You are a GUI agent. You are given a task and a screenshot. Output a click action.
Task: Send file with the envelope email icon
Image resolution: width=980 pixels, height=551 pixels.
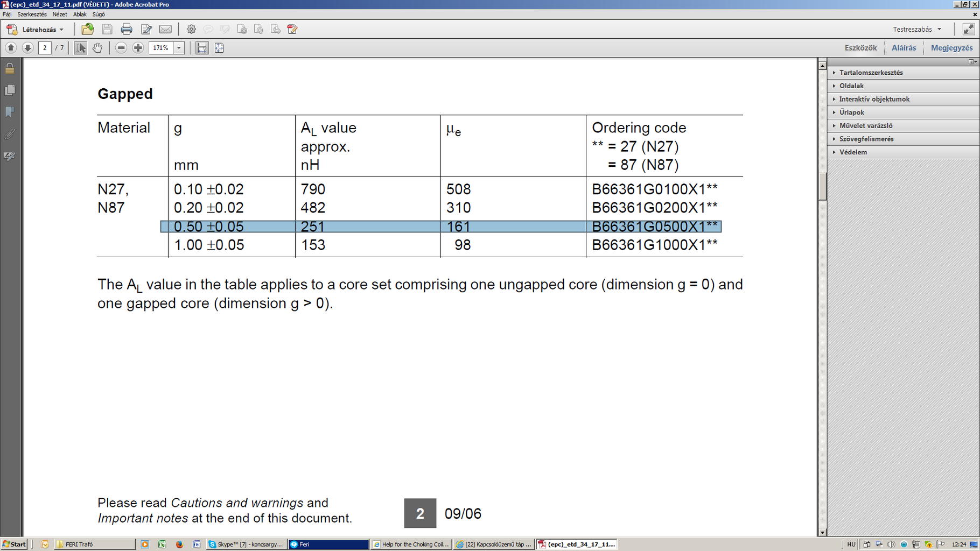point(166,29)
